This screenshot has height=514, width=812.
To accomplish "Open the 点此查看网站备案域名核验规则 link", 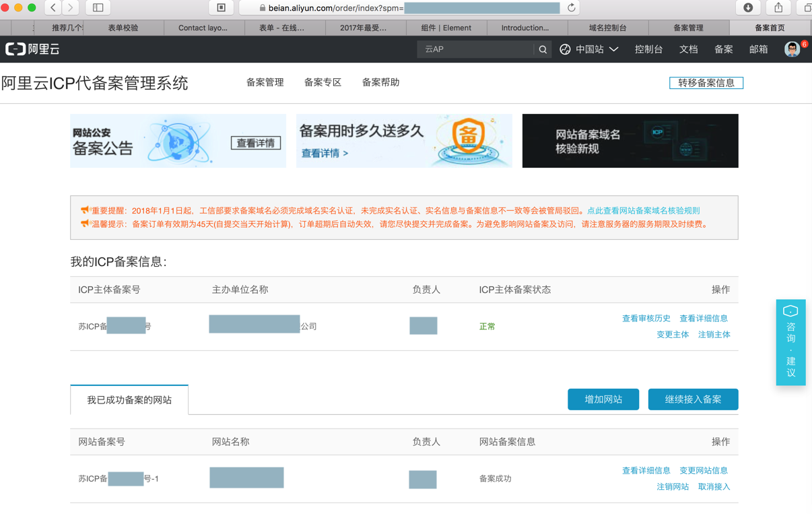I will (x=644, y=211).
